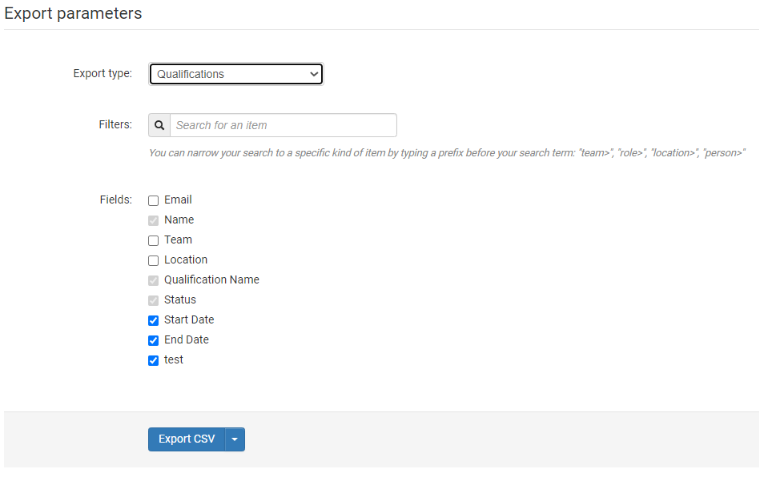Click the greyed Status checkbox
This screenshot has width=759, height=481.
click(x=154, y=301)
